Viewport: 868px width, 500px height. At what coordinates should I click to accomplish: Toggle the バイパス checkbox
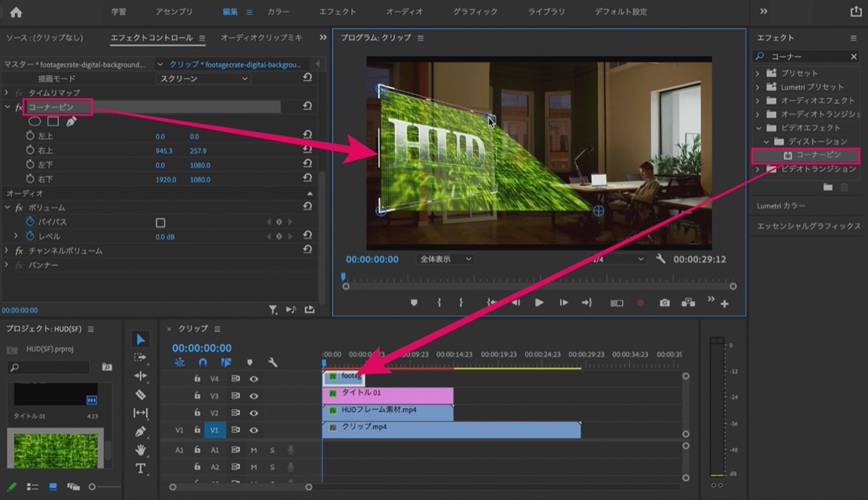[161, 222]
